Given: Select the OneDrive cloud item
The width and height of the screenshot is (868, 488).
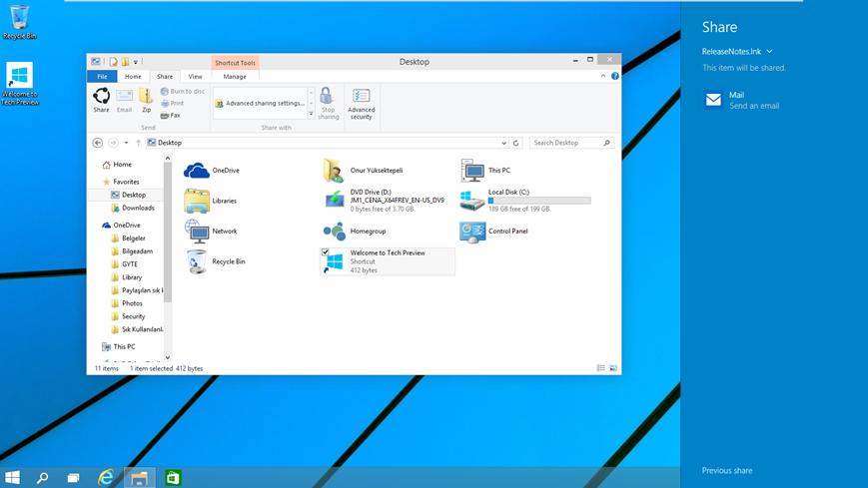Looking at the screenshot, I should [212, 171].
